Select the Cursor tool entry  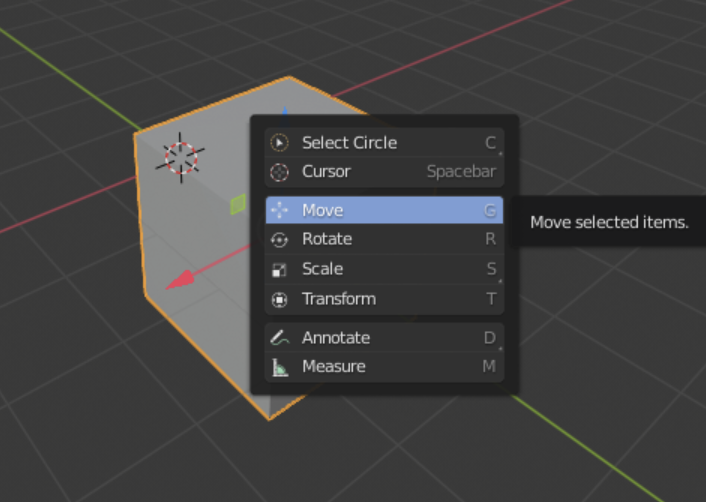pos(384,172)
